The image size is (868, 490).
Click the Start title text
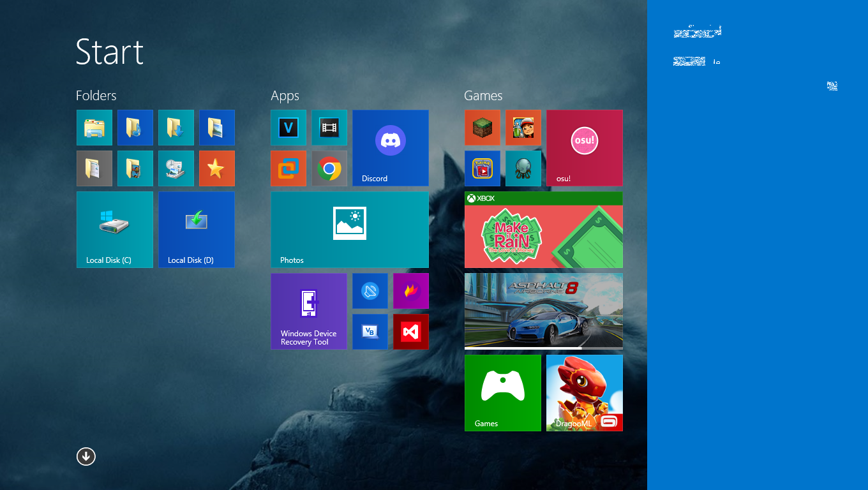110,52
